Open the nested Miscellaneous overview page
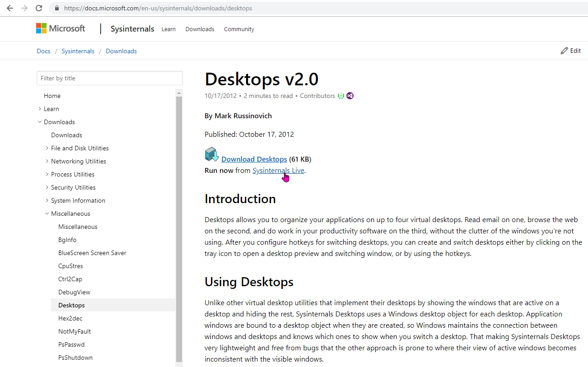588x367 pixels. point(78,227)
